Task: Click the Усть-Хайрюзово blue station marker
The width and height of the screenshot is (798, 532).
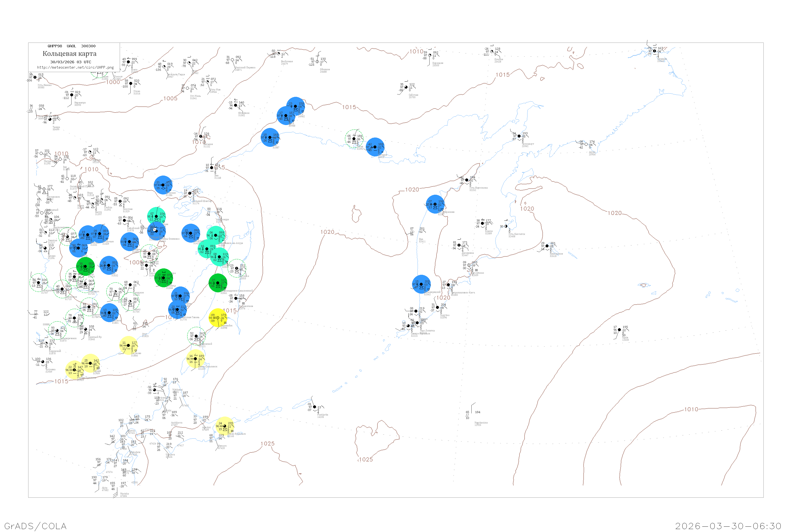Action: (x=435, y=204)
